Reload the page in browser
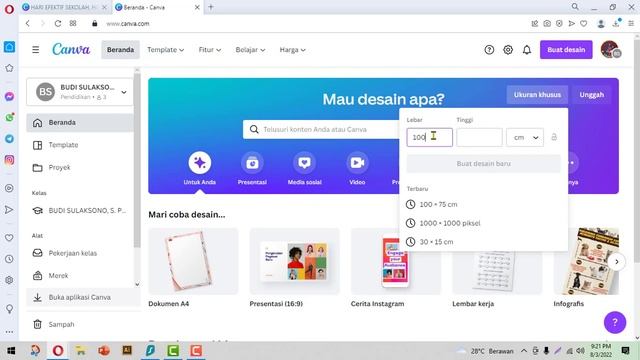 (x=58, y=24)
